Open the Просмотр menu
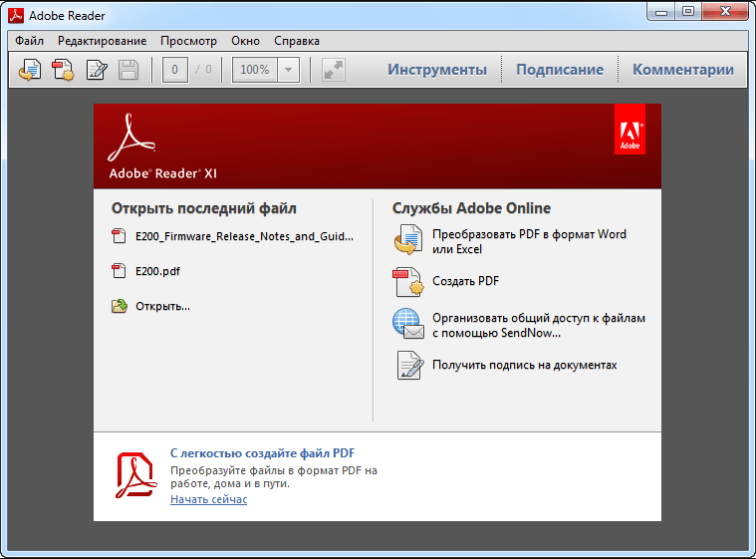The image size is (756, 559). (x=189, y=41)
